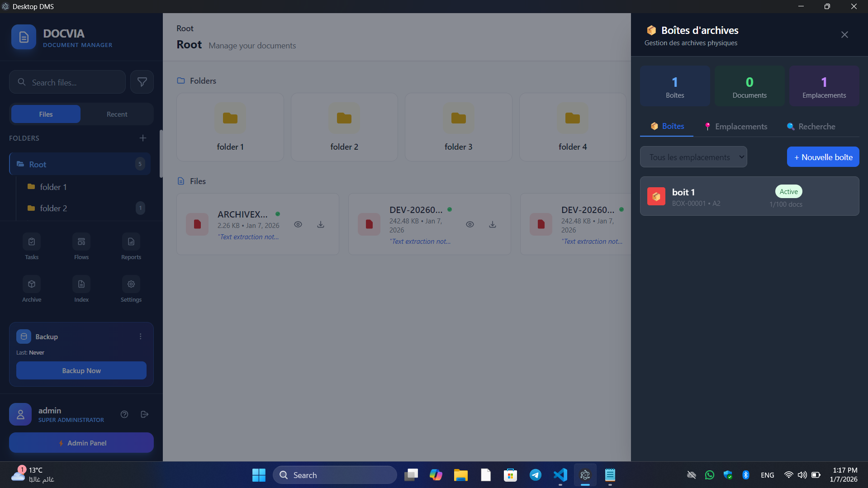Image resolution: width=868 pixels, height=488 pixels.
Task: Click the Backup Now button
Action: pyautogui.click(x=81, y=371)
